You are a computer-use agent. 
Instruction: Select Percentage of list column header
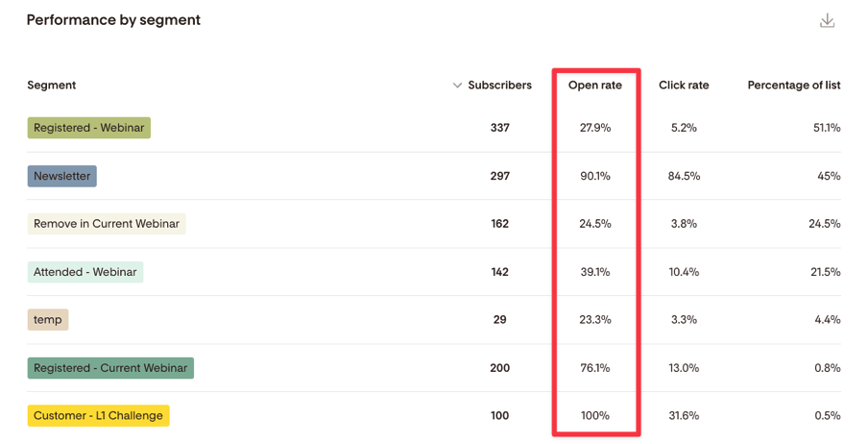tap(794, 86)
